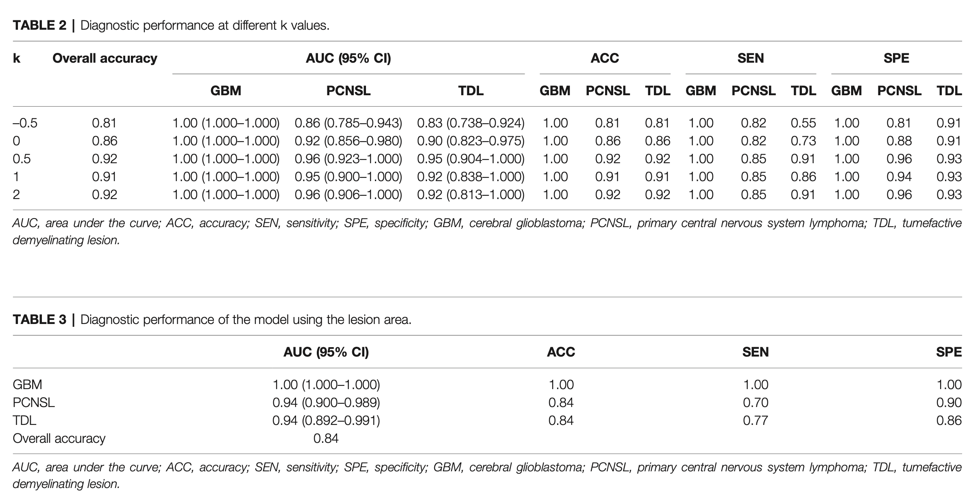Click the k column header
The image size is (980, 499).
point(17,58)
